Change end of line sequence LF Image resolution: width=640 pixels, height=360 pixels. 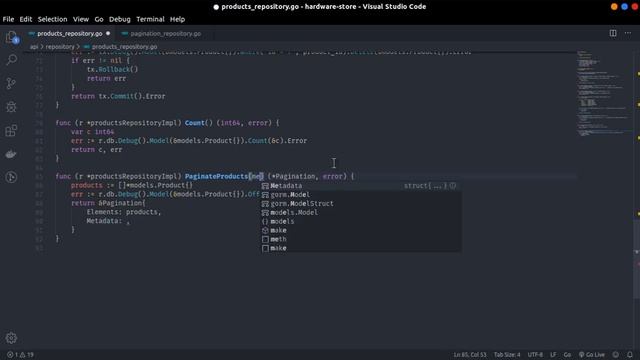point(553,355)
